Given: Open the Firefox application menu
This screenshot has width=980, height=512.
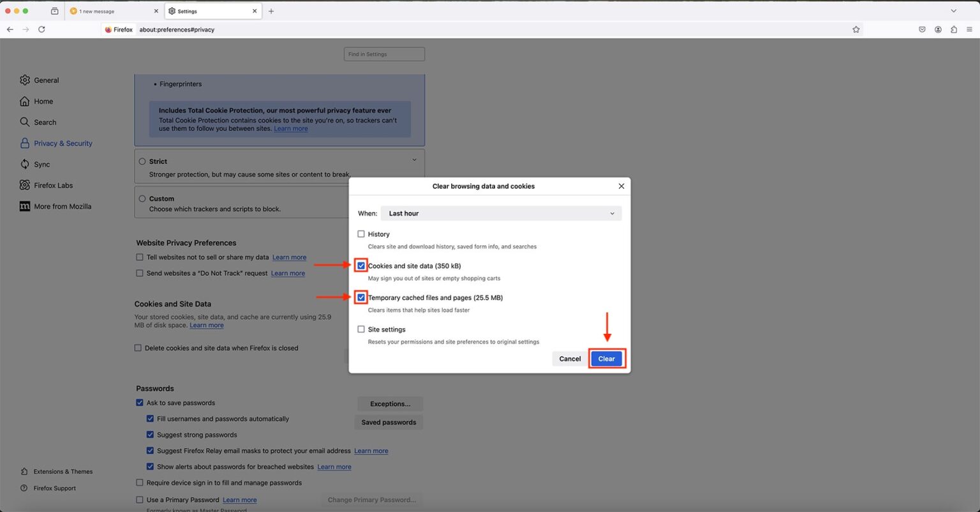Looking at the screenshot, I should point(970,29).
